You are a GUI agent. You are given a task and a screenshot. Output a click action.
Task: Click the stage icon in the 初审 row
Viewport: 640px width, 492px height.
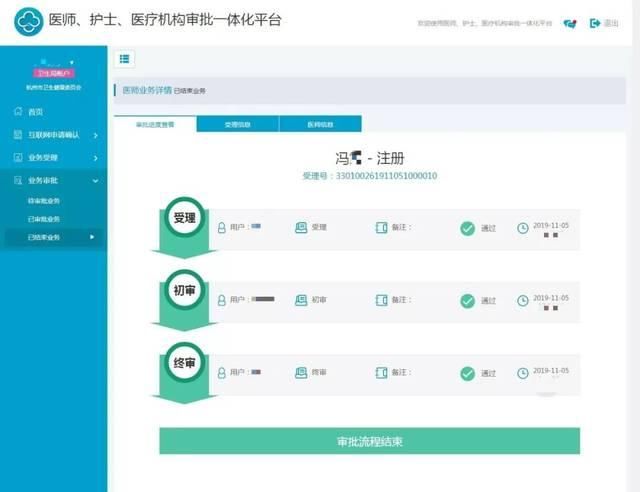coord(301,300)
